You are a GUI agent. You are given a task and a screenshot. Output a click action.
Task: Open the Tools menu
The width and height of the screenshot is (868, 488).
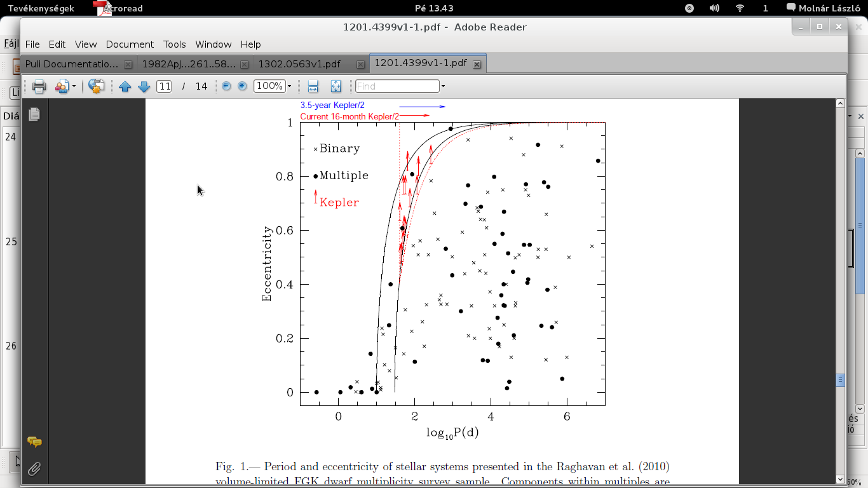(174, 44)
